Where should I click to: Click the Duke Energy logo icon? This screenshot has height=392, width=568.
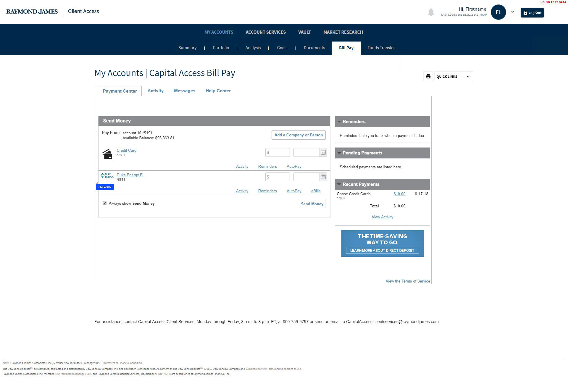click(107, 175)
